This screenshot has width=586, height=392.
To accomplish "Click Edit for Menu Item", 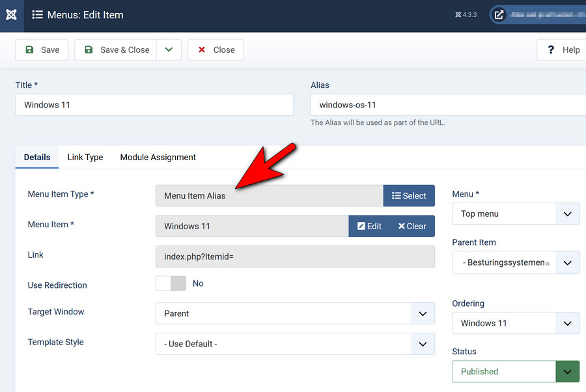I will (x=369, y=226).
